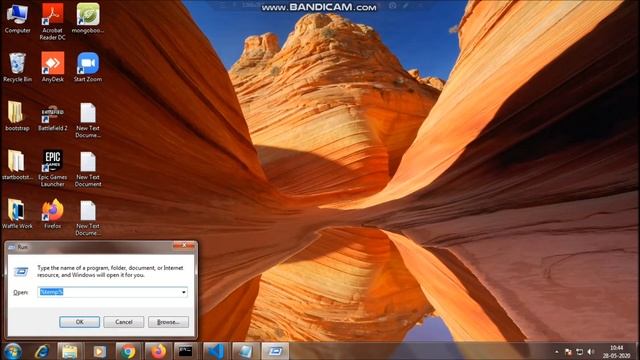Click the Show desktop strip
The width and height of the screenshot is (640, 360).
click(x=637, y=351)
